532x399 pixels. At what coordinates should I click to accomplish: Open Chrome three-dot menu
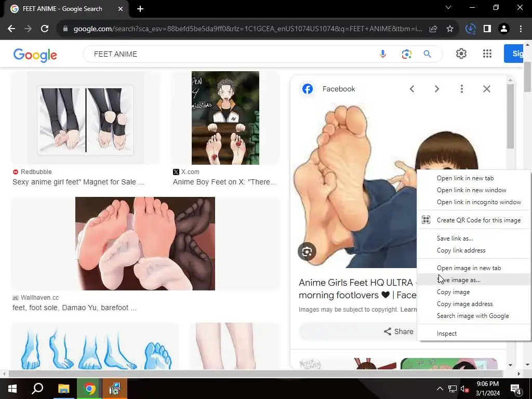[521, 29]
